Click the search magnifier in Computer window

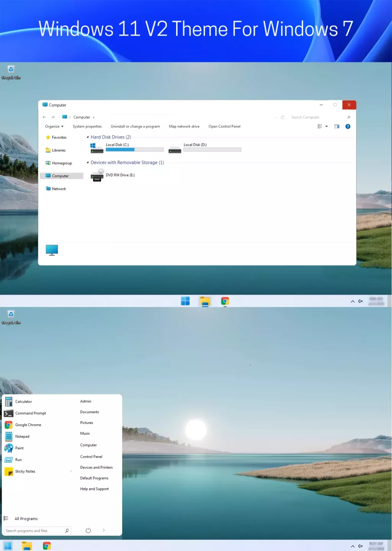(x=348, y=117)
